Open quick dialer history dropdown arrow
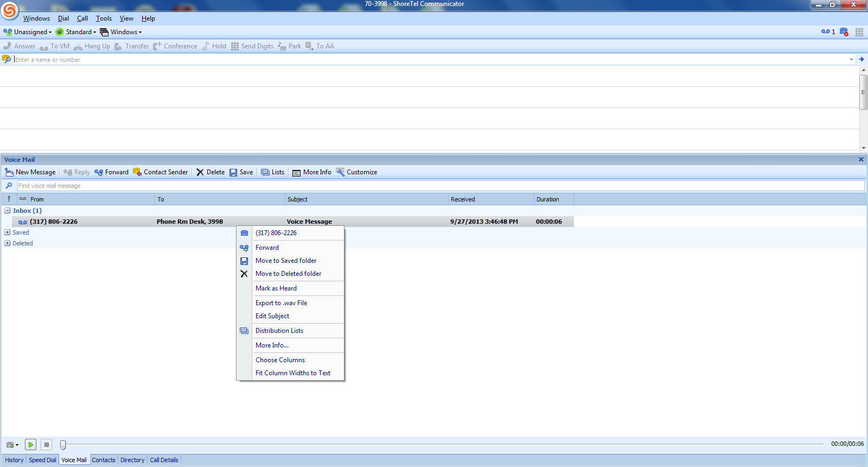The width and height of the screenshot is (868, 467). pyautogui.click(x=851, y=59)
